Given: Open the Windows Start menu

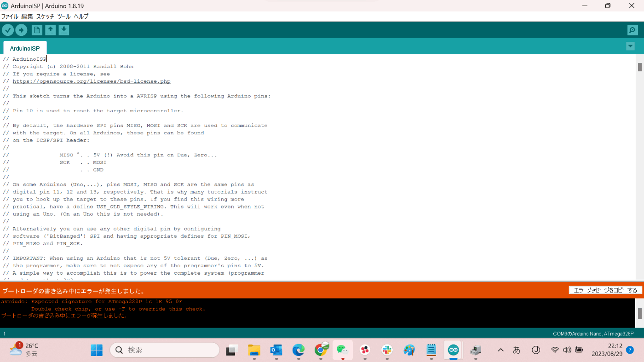Looking at the screenshot, I should pos(97,350).
